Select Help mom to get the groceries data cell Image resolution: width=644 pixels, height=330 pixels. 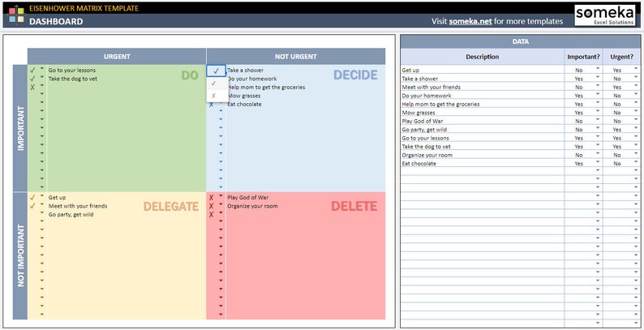tap(482, 105)
